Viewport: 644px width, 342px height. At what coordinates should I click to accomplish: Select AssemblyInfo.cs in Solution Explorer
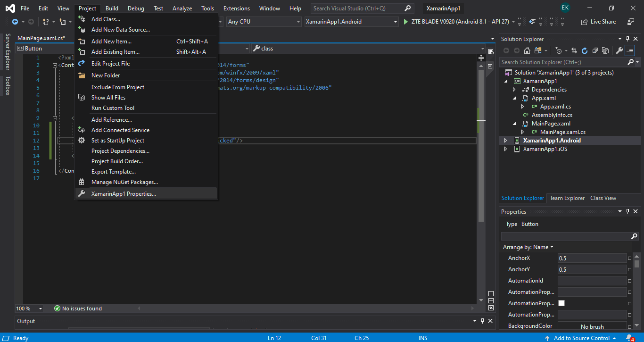pyautogui.click(x=552, y=115)
